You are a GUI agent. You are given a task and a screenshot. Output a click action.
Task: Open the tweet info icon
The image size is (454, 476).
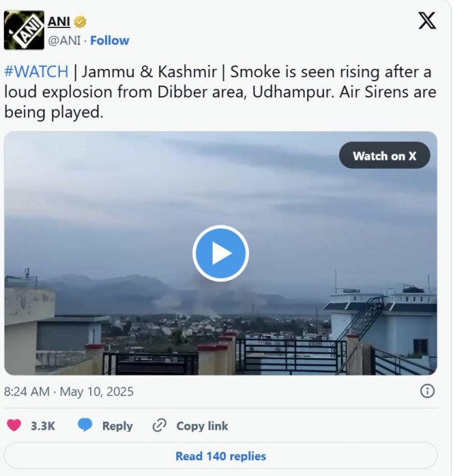[x=428, y=391]
